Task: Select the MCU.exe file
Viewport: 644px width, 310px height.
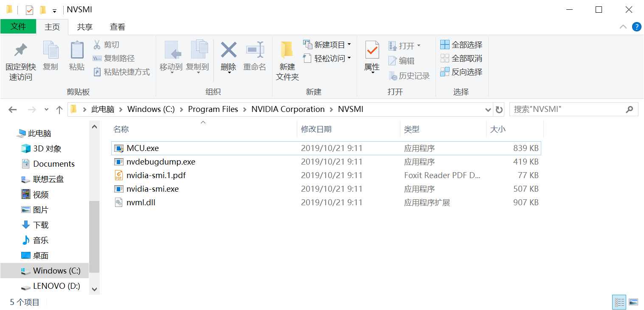Action: pos(326,148)
